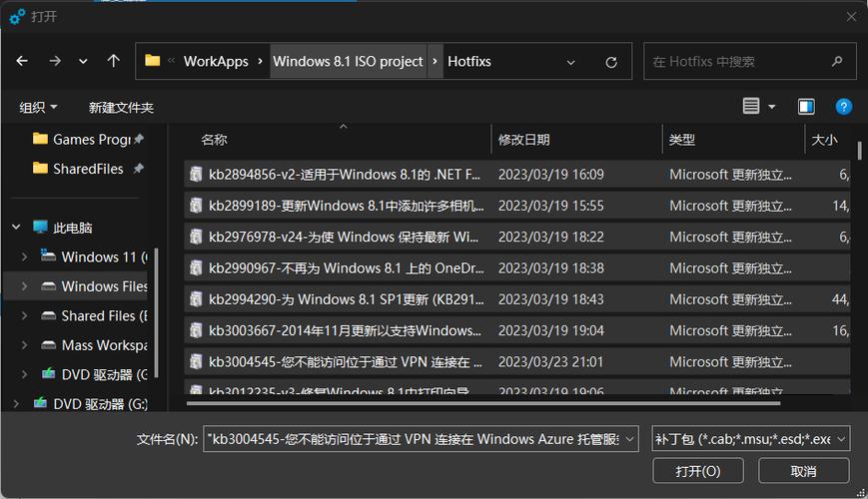
Task: Sort by 名称 column header
Action: pyautogui.click(x=214, y=140)
